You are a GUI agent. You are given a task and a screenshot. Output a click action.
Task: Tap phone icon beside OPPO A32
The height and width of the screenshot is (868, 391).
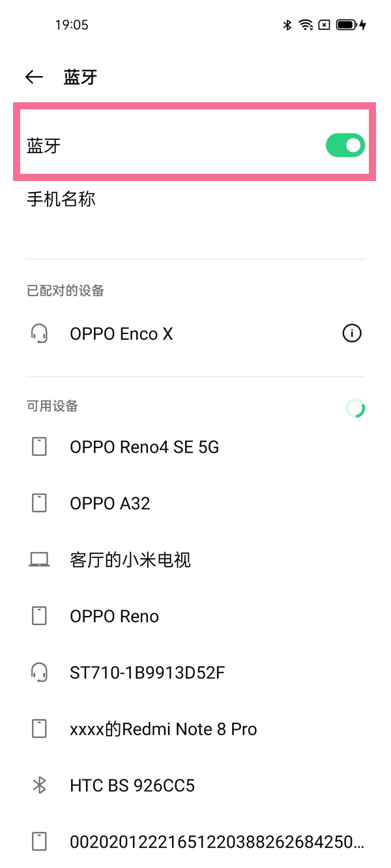coord(39,503)
